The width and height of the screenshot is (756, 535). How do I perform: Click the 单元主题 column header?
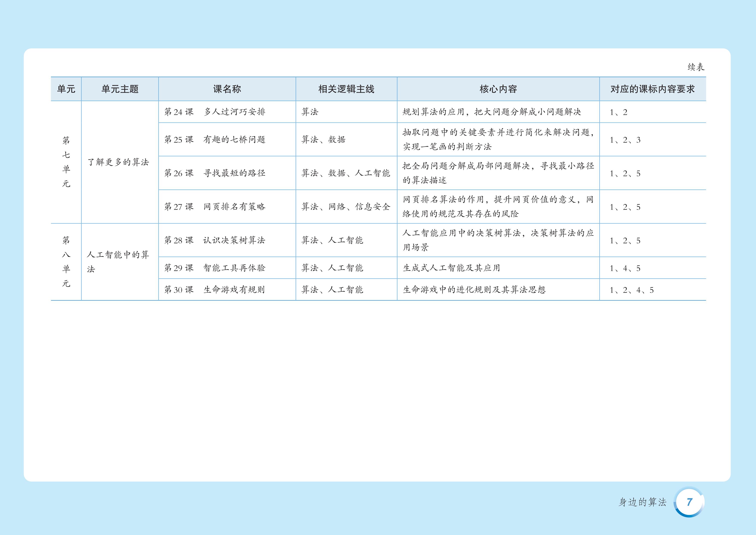(x=120, y=89)
